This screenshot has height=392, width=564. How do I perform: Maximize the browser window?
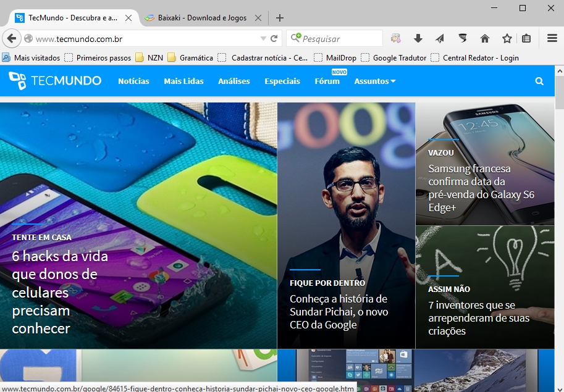[523, 7]
